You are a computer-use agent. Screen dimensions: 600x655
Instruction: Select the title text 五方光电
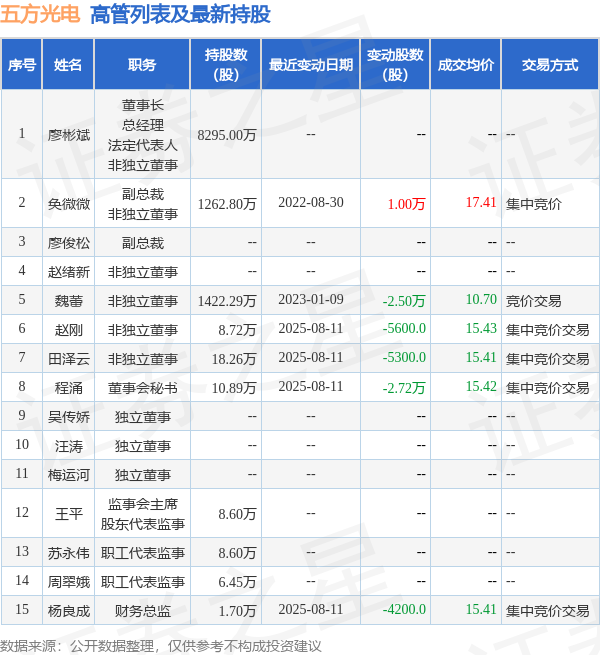coord(40,14)
